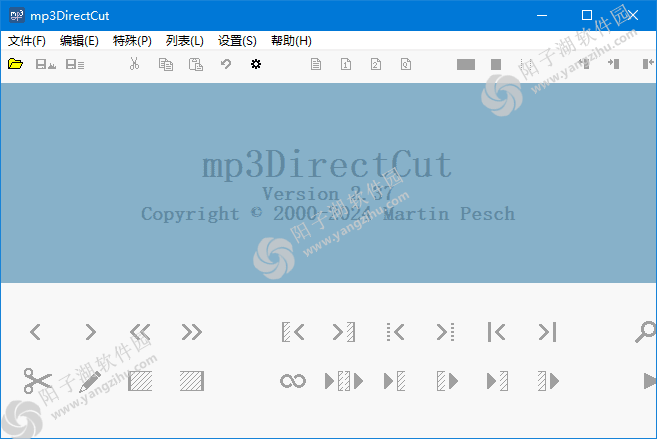
Task: Click the copy icon in toolbar
Action: point(166,64)
